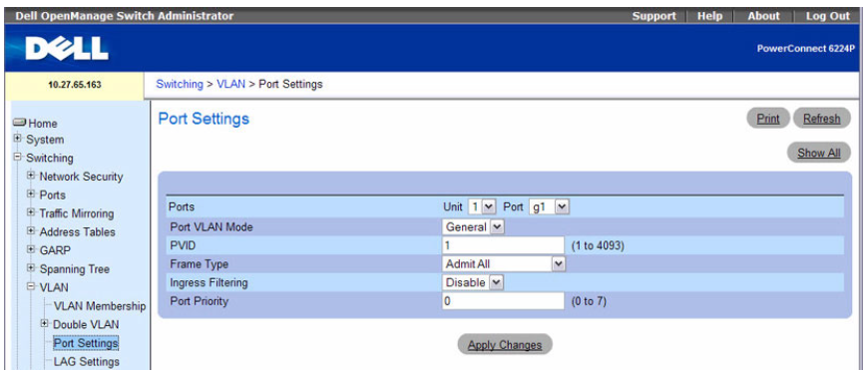Open the Ingress Filtering dropdown
The width and height of the screenshot is (868, 373).
473,282
